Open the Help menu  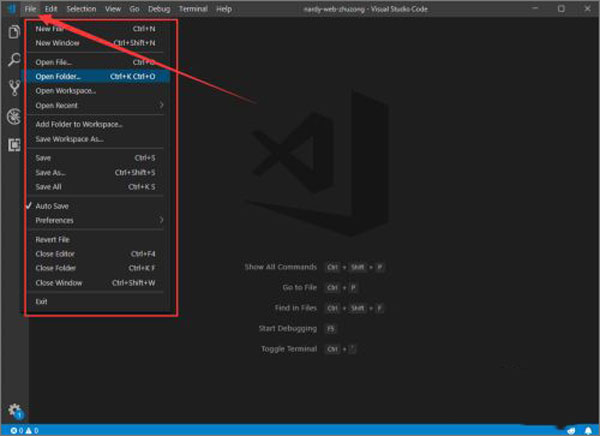[224, 9]
